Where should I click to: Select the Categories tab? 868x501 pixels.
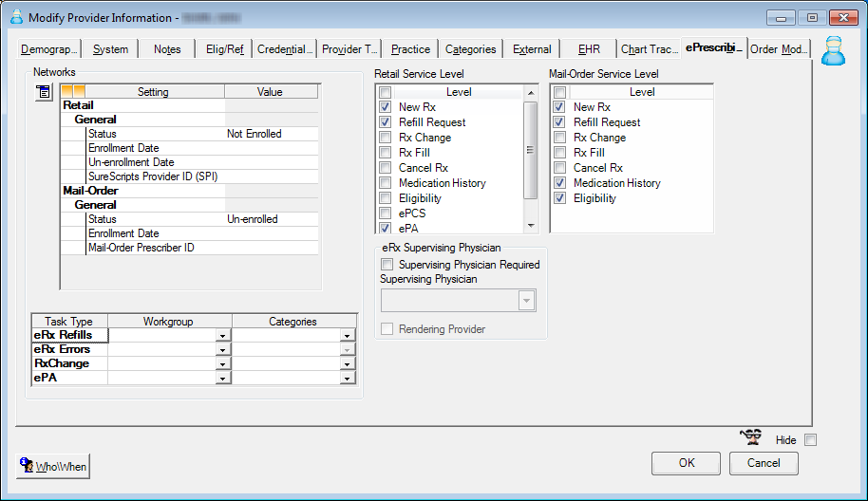pos(470,49)
